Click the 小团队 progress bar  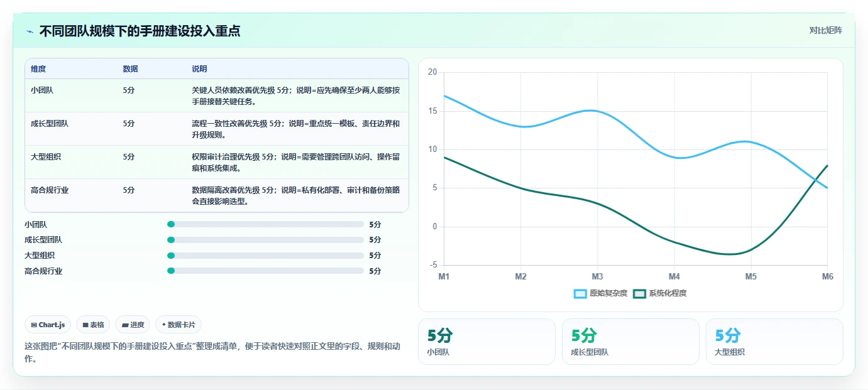(265, 224)
